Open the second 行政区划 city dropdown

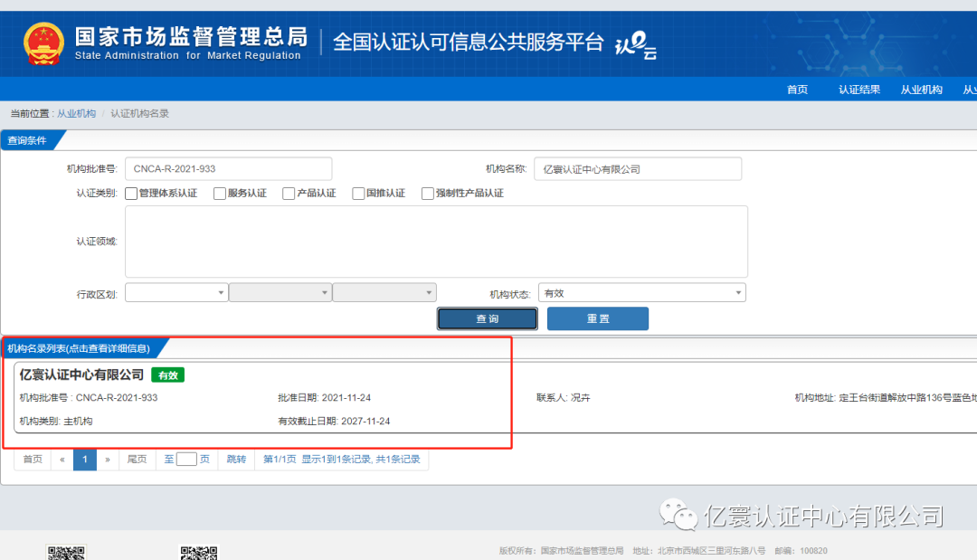[x=280, y=293]
